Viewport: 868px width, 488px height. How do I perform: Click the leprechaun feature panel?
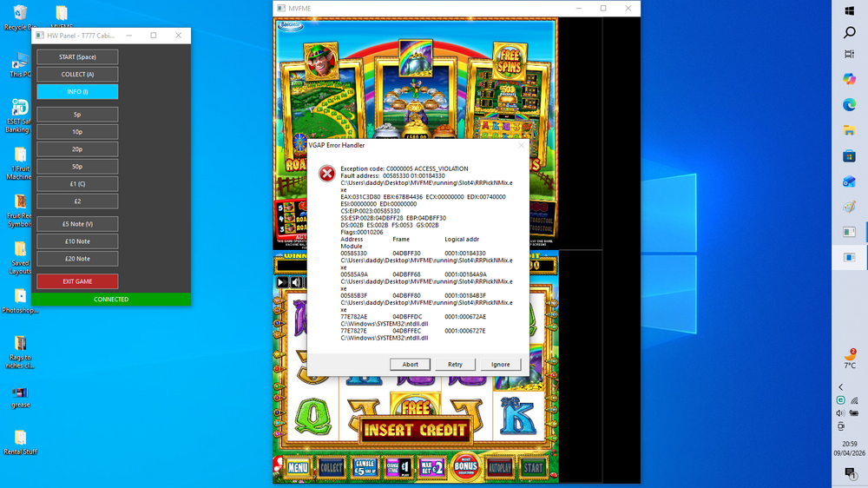[x=320, y=62]
